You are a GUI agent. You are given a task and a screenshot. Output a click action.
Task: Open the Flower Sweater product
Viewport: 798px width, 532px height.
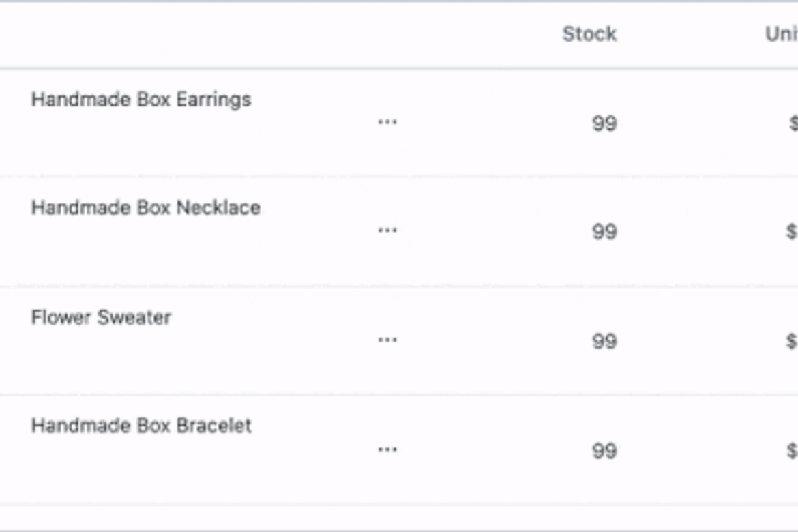coord(100,316)
